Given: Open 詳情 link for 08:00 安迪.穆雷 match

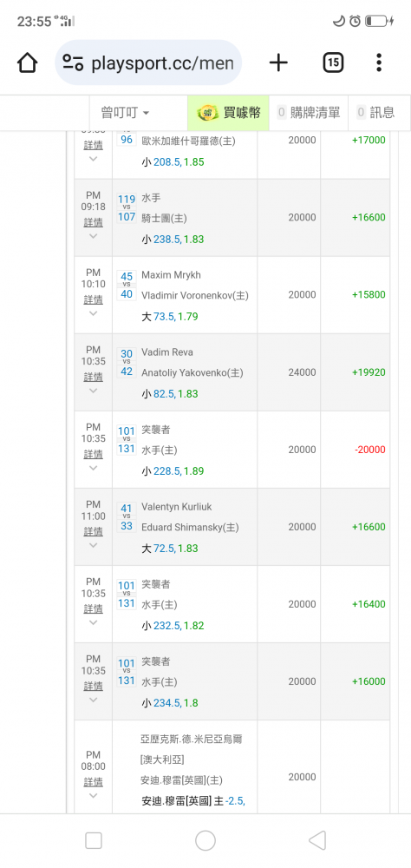Looking at the screenshot, I should [93, 782].
